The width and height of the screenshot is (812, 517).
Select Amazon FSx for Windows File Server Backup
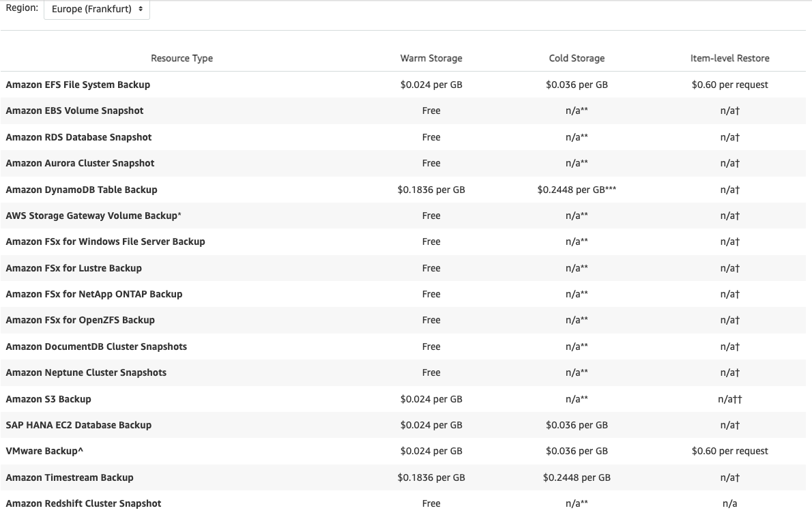(x=105, y=241)
